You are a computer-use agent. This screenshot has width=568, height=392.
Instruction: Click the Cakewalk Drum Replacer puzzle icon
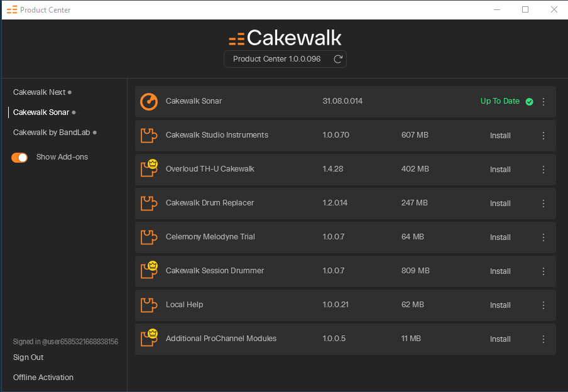coord(149,204)
